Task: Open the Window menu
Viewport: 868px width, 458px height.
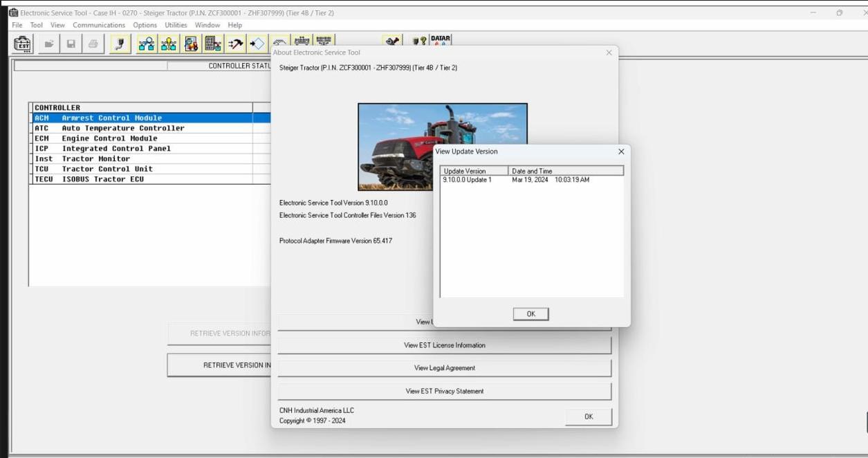Action: 207,25
